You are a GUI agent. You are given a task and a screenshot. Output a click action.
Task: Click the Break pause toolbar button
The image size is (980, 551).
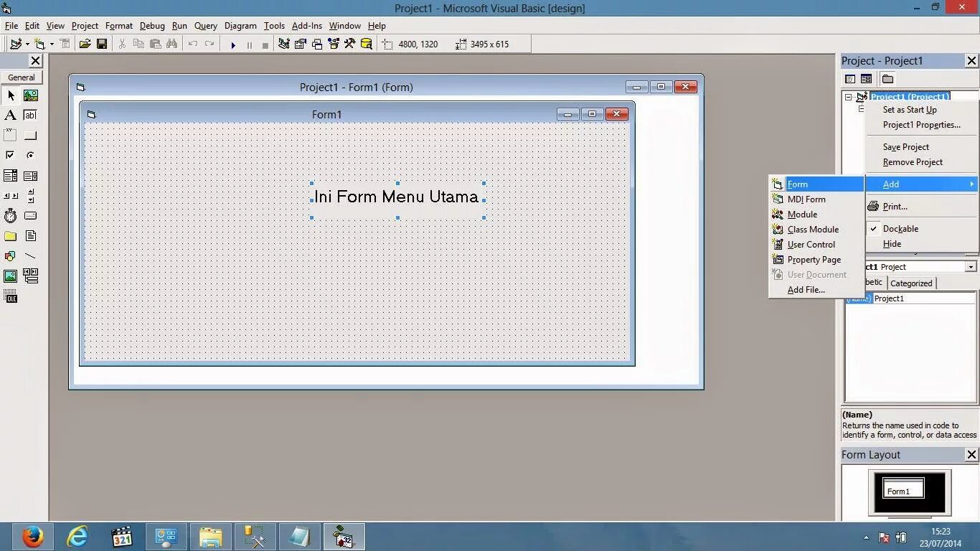coord(249,44)
